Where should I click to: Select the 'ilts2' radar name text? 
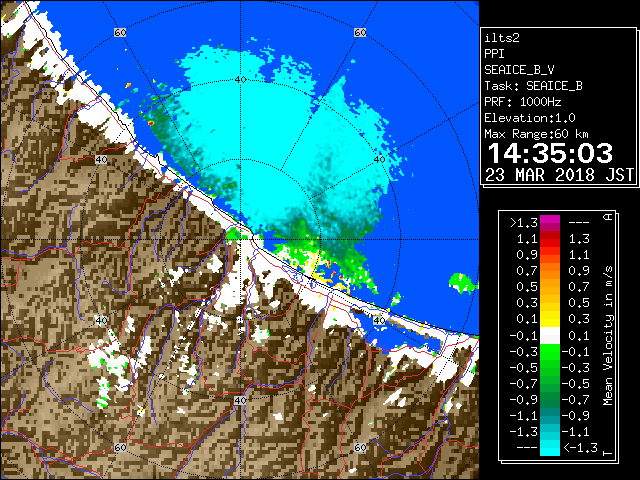coord(502,38)
